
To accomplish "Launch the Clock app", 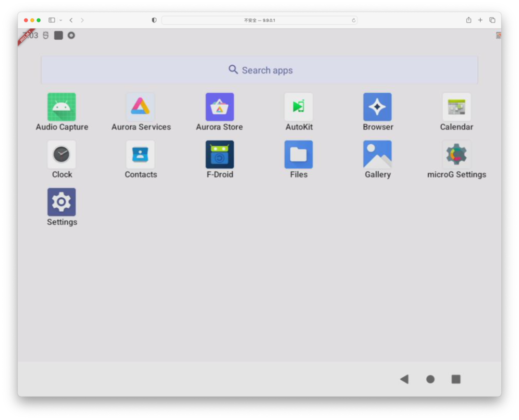I will [62, 155].
